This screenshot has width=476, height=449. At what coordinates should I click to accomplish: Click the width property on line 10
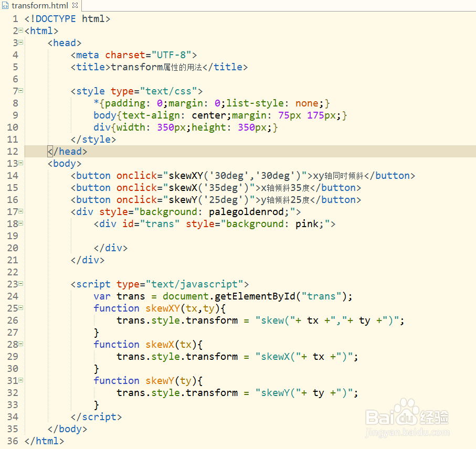131,127
